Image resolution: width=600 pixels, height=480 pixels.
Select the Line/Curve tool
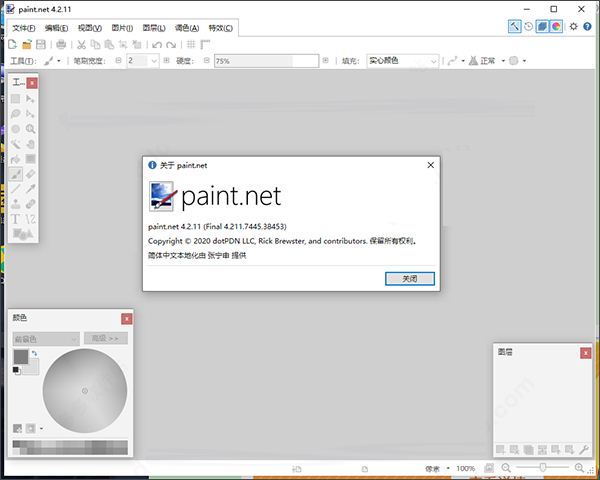coord(30,219)
